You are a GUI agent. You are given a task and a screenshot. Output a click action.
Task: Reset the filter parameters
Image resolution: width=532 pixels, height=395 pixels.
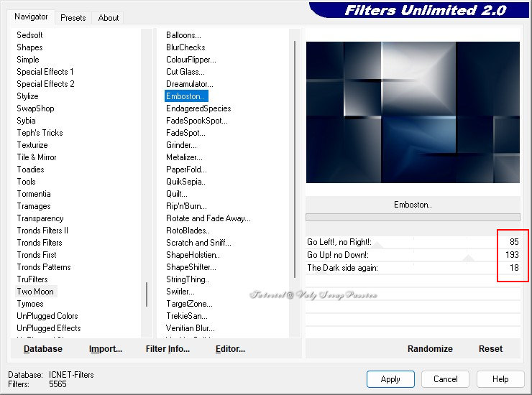click(490, 349)
